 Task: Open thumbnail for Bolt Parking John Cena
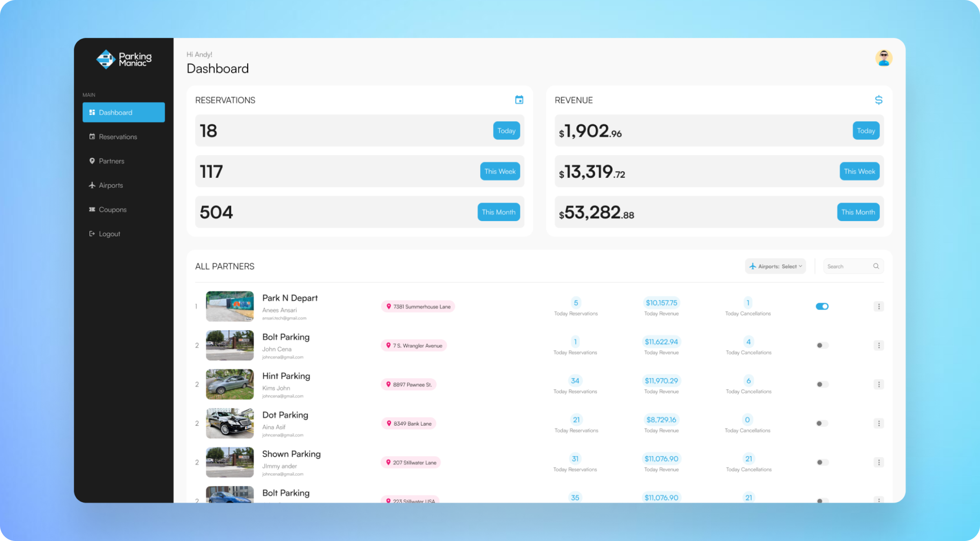coord(230,345)
